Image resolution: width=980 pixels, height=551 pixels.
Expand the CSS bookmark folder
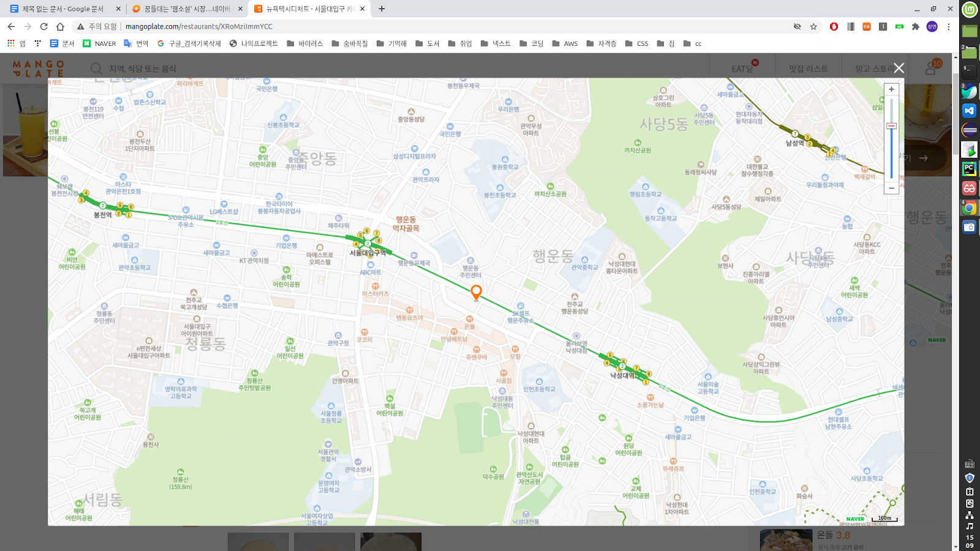click(636, 43)
